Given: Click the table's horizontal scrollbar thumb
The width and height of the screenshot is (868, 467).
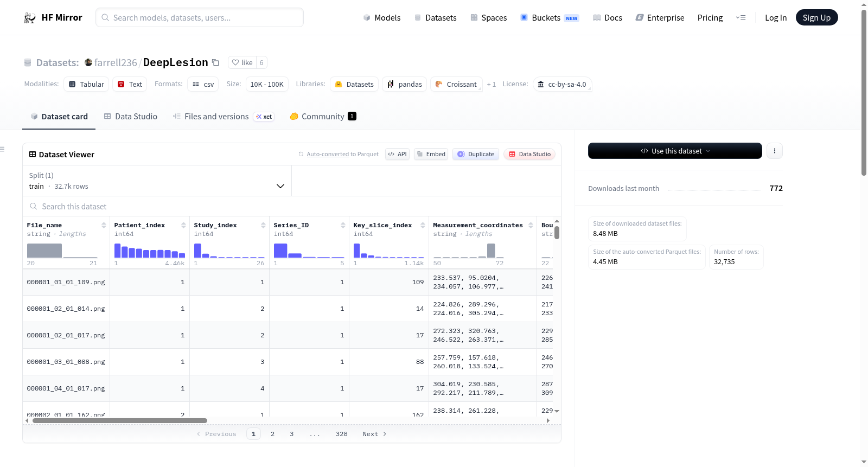Looking at the screenshot, I should (120, 420).
